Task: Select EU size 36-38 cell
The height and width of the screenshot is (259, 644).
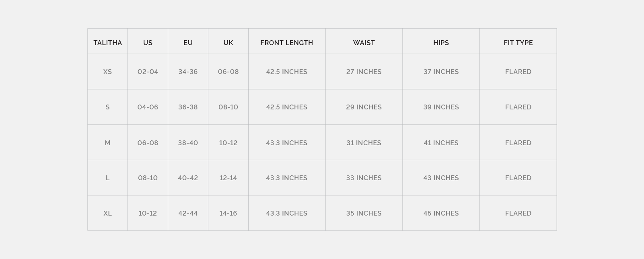Action: 188,107
